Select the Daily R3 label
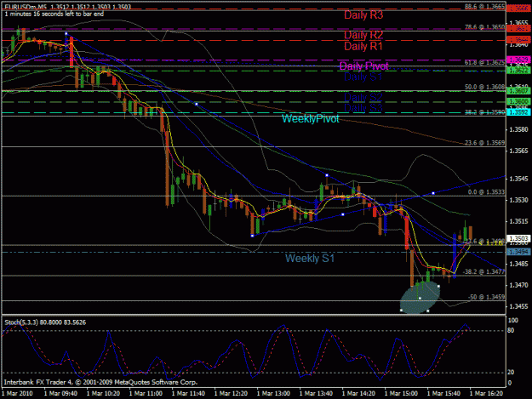Viewport: 532px width, 399px height. tap(363, 15)
